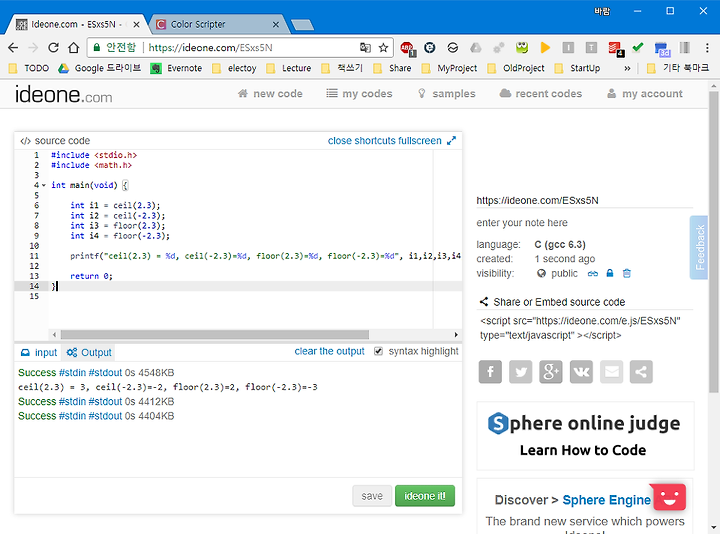
Task: Open the StartUp bookmark folder
Action: [577, 68]
